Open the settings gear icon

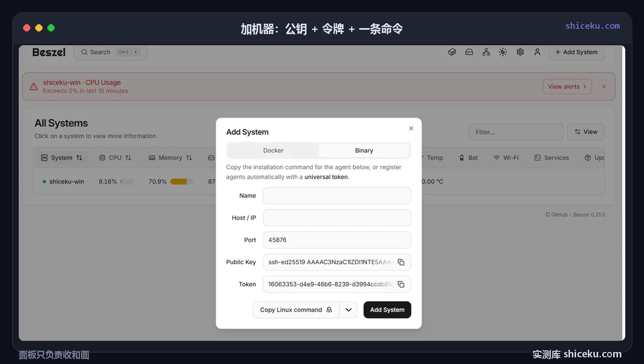(520, 52)
